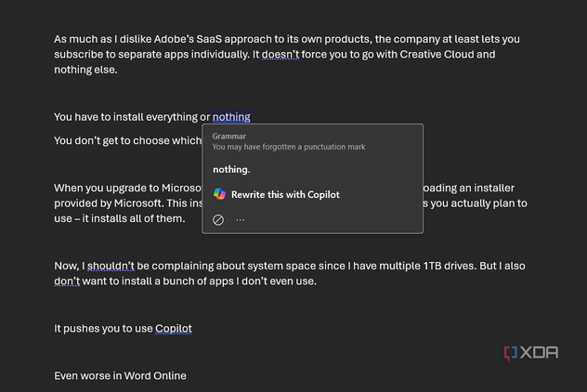Click the text "Now, I" at paragraph start

pyautogui.click(x=70, y=266)
